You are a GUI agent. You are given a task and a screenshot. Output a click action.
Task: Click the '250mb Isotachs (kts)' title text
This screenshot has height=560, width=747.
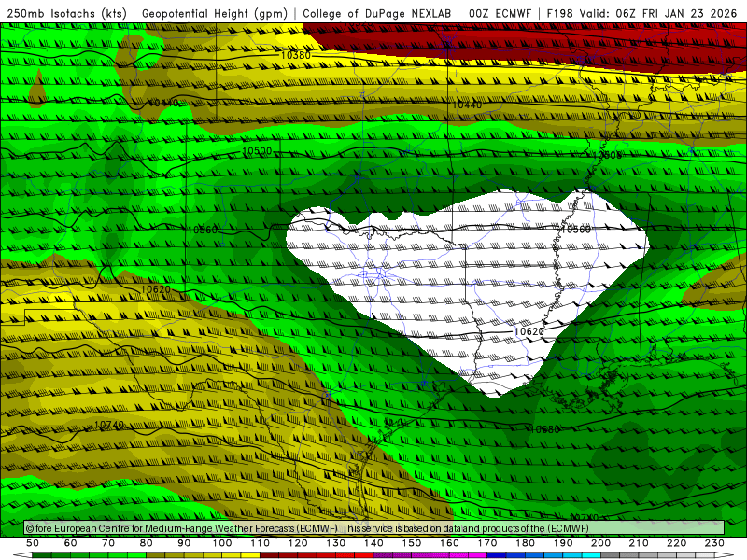tap(66, 14)
